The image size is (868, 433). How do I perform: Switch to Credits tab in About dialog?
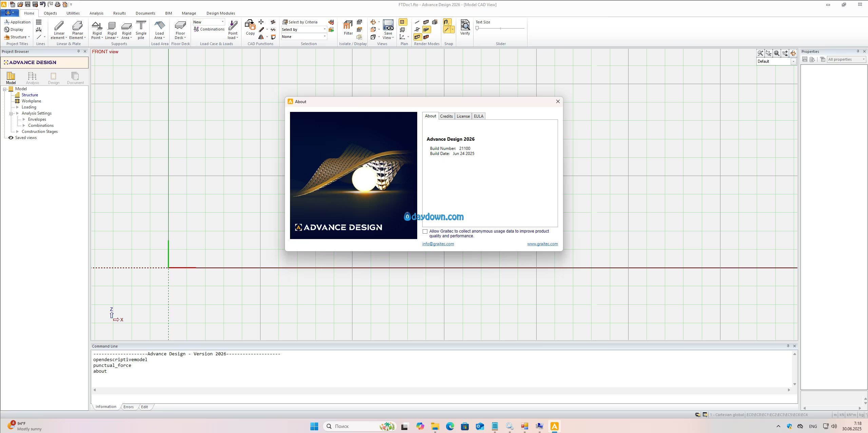446,116
